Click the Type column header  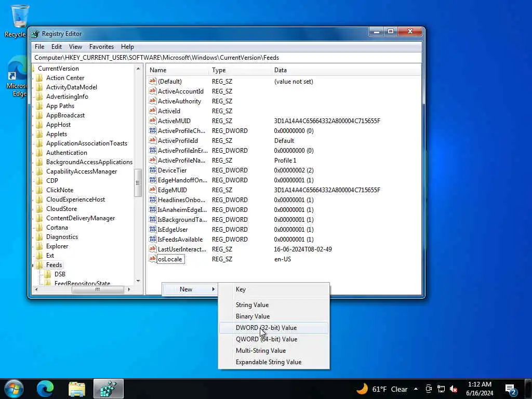click(x=240, y=70)
